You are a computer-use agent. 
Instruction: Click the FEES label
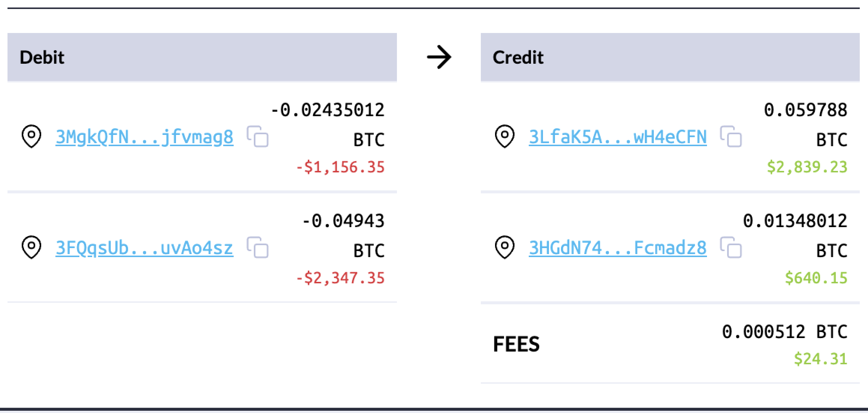coord(516,344)
